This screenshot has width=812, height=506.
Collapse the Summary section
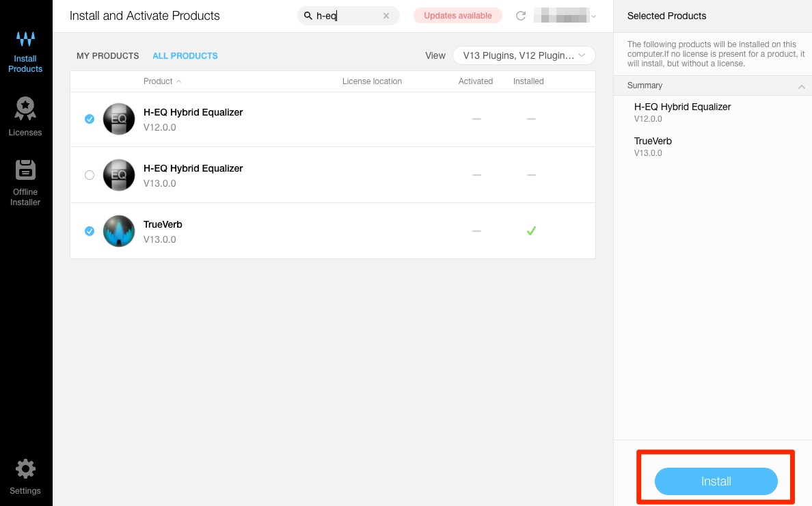(801, 86)
